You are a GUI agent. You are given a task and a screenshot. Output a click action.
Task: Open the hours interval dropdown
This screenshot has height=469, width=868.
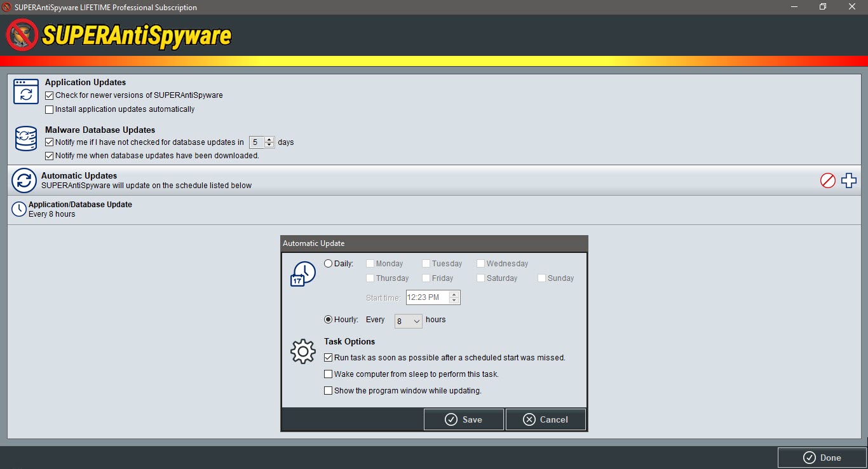409,322
